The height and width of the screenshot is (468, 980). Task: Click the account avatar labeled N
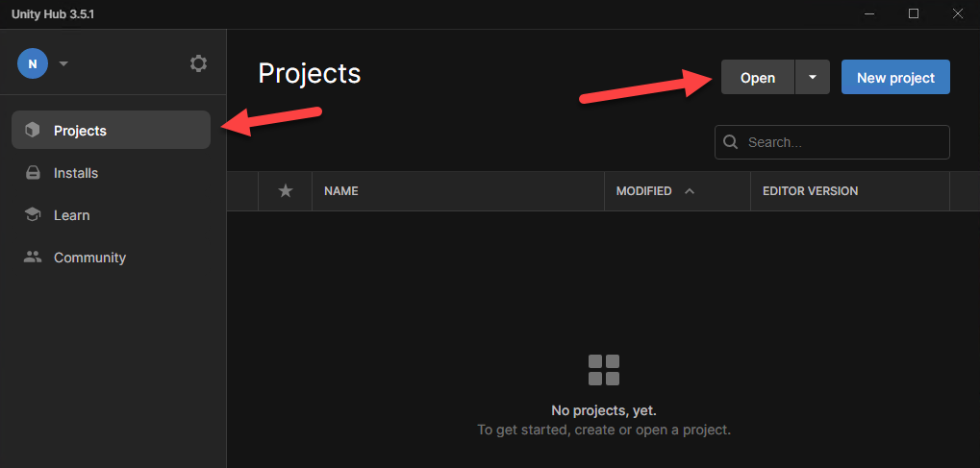[x=33, y=63]
